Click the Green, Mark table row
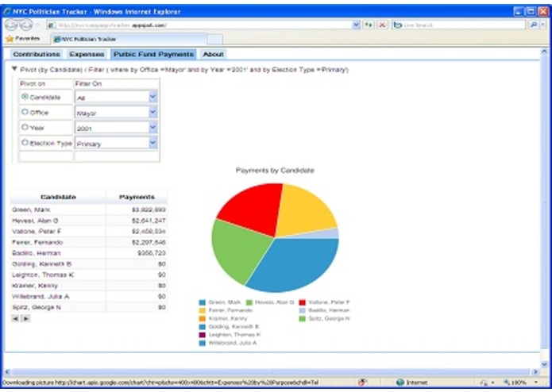552x392 pixels. [x=89, y=209]
